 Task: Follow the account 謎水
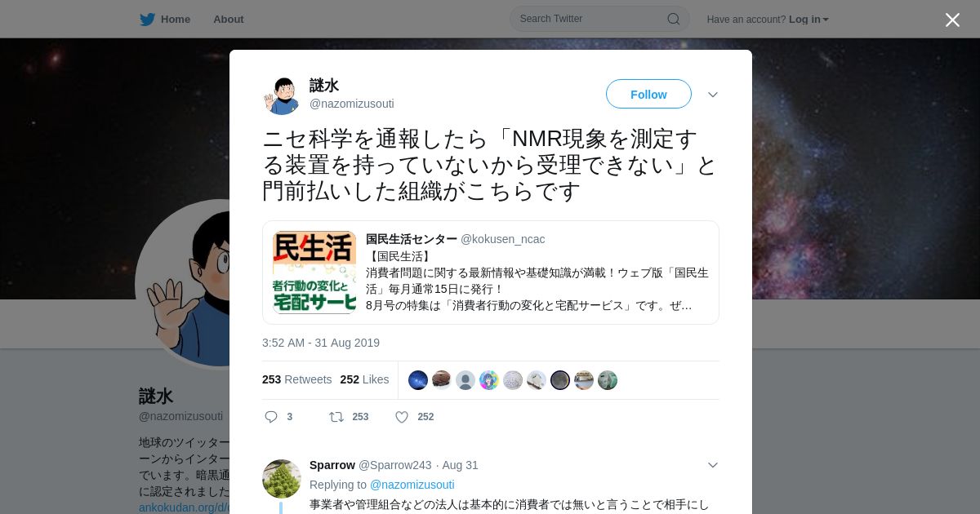click(648, 94)
